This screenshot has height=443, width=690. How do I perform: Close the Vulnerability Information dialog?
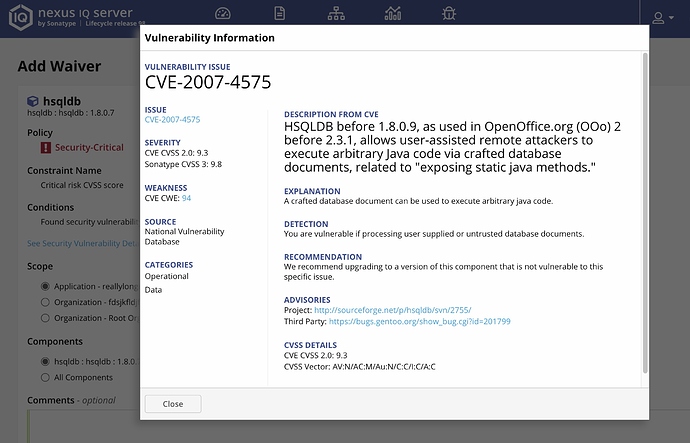click(x=173, y=404)
